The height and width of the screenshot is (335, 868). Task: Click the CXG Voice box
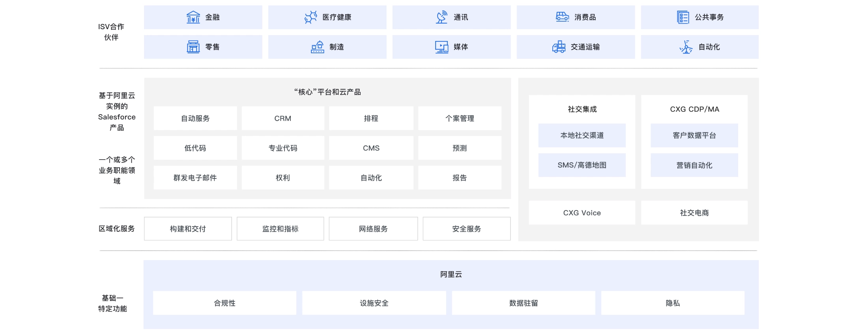click(582, 213)
